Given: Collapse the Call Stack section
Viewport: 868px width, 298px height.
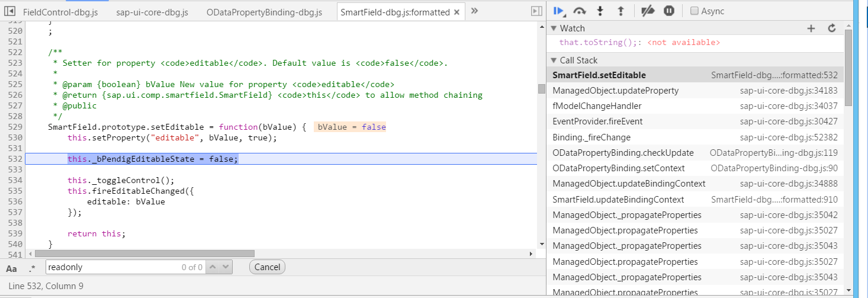Looking at the screenshot, I should (554, 60).
